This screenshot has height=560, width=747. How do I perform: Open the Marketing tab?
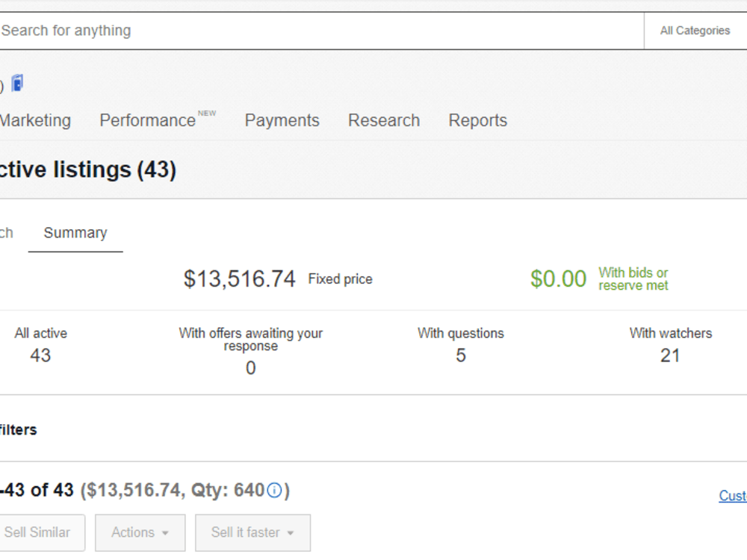[x=35, y=120]
